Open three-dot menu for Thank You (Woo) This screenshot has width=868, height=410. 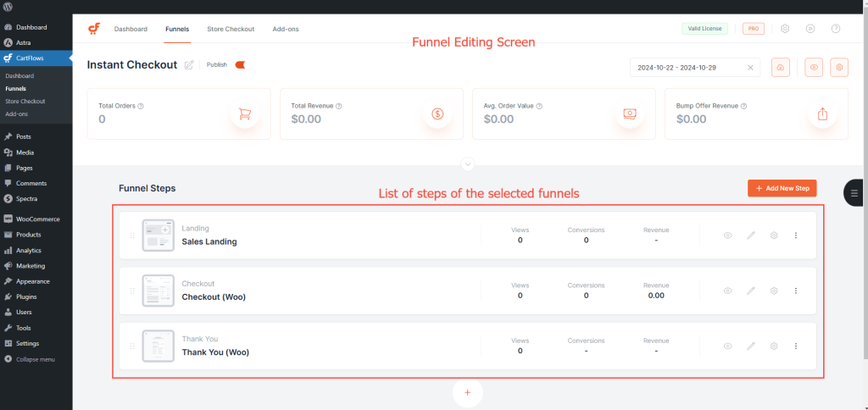pyautogui.click(x=796, y=346)
